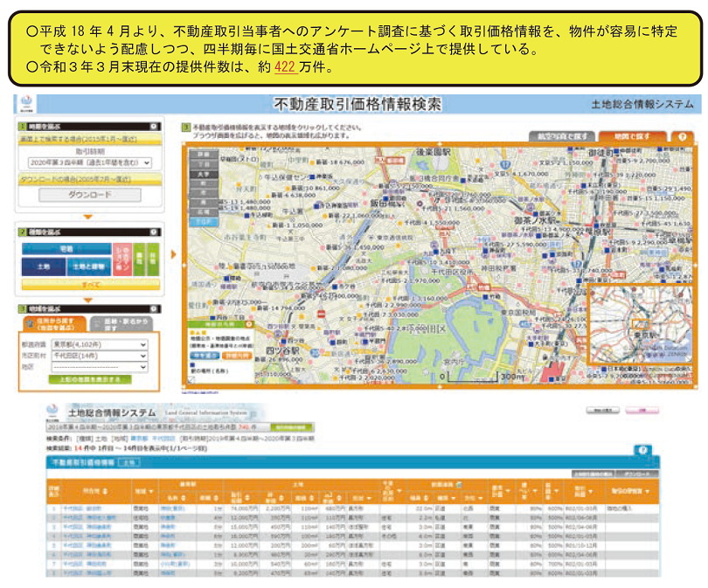
Task: Sort results by ㎡単価 column
Action: point(339,498)
